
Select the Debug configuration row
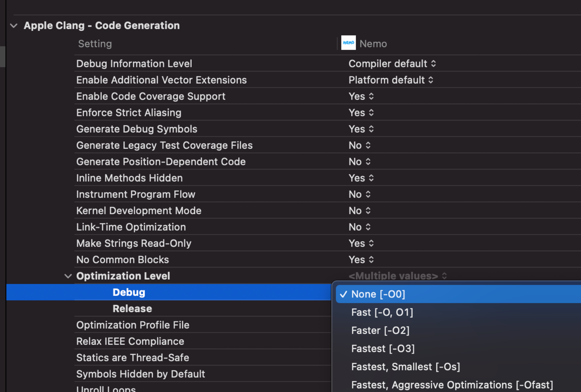129,292
